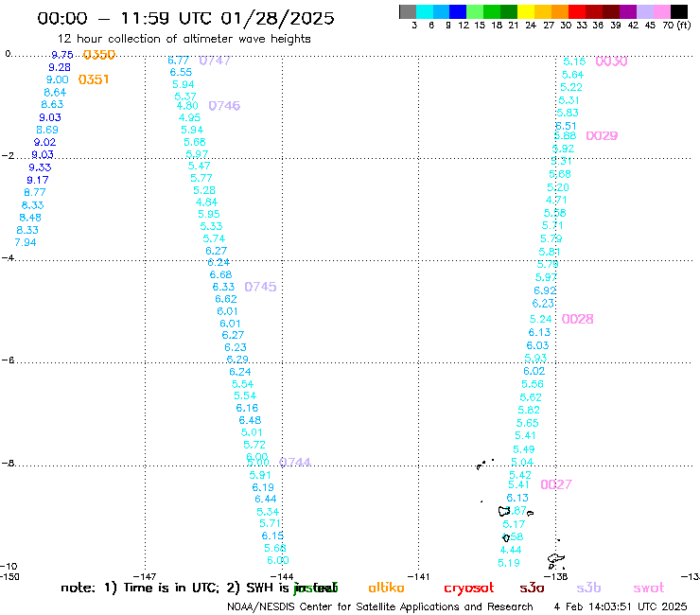700x615 pixels.
Task: Click the gray swatch below 3 ft
Action: (x=408, y=12)
